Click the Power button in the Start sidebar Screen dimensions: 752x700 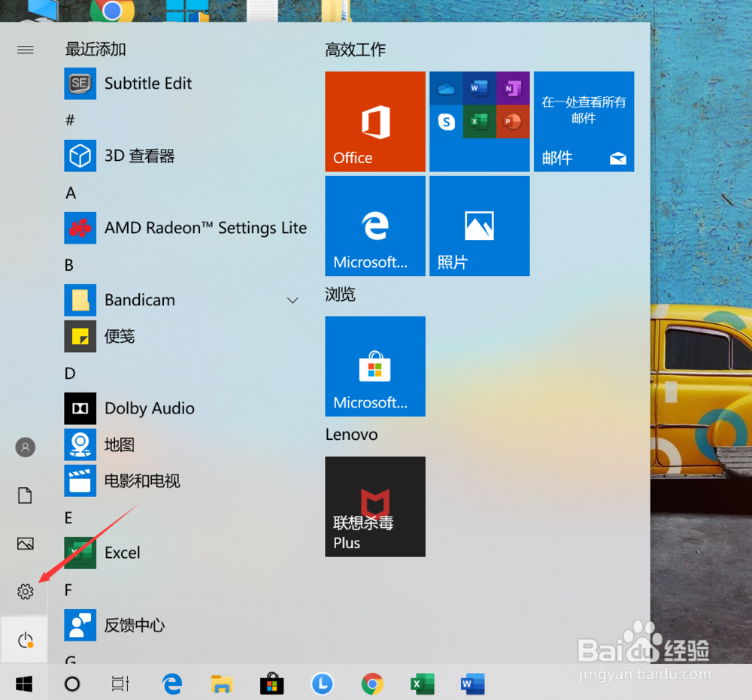pos(25,640)
